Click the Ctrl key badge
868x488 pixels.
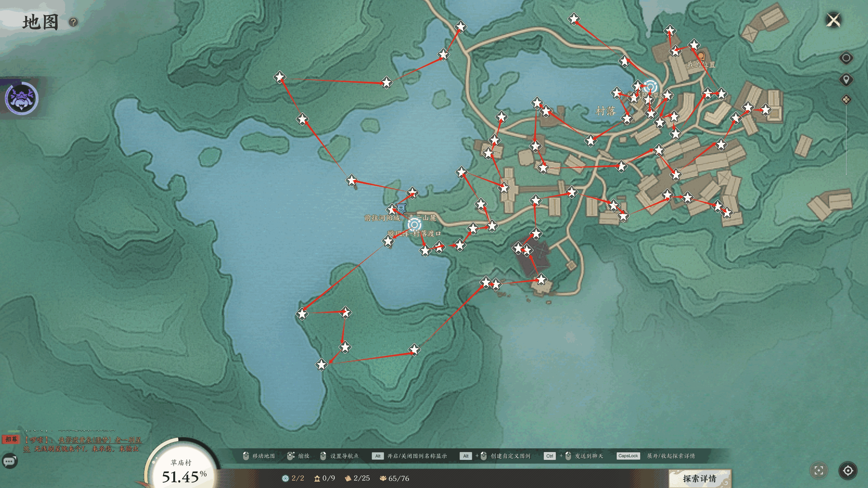pos(550,456)
